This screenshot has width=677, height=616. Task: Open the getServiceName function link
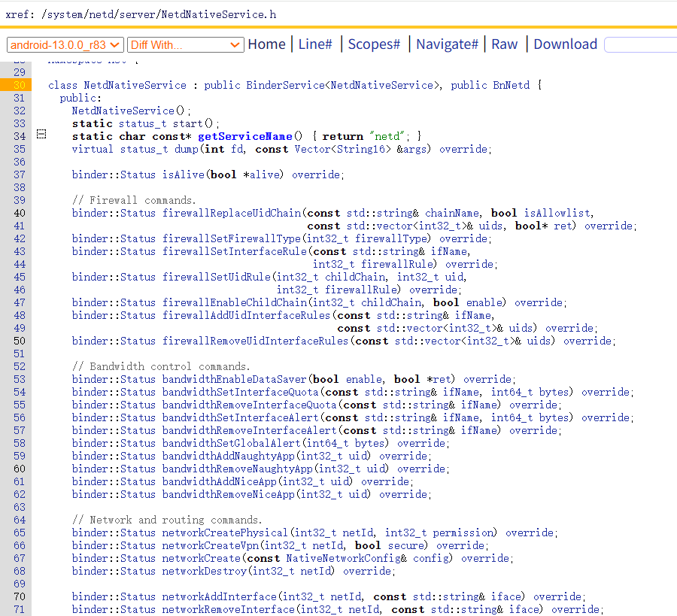245,136
